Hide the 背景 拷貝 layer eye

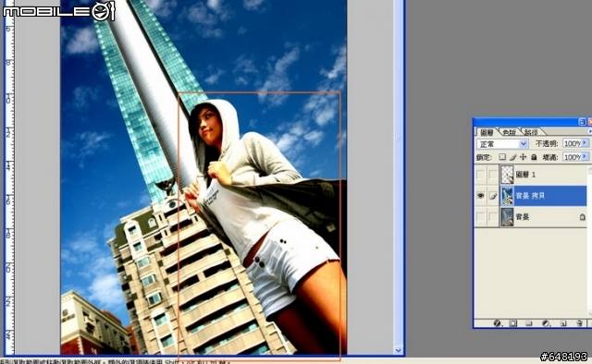click(481, 196)
